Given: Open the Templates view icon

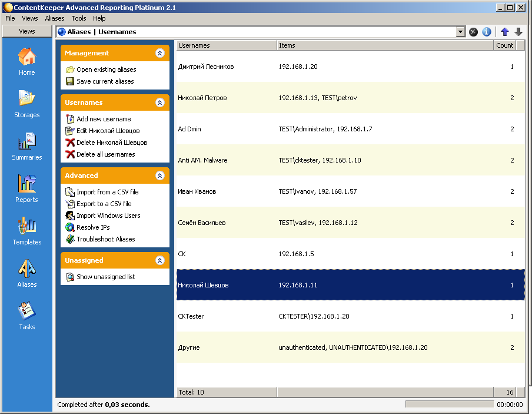Looking at the screenshot, I should pyautogui.click(x=27, y=226).
